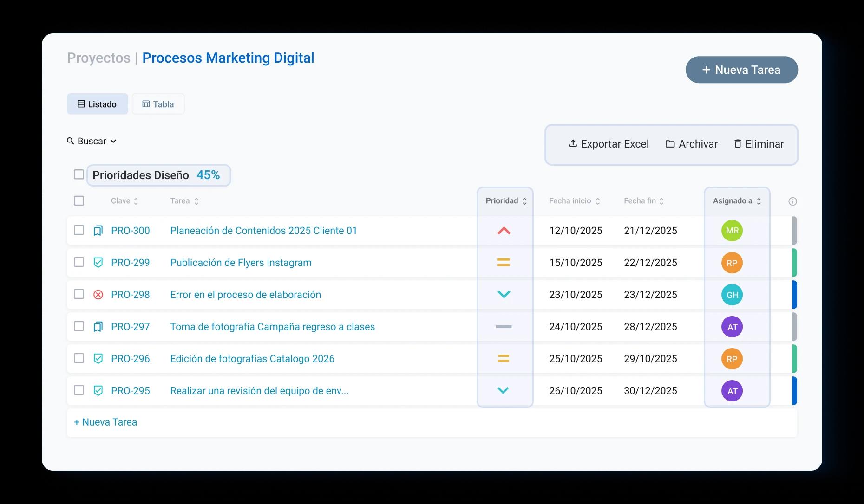Image resolution: width=864 pixels, height=504 pixels.
Task: Click the medium priority icon for PRO-299
Action: click(504, 263)
